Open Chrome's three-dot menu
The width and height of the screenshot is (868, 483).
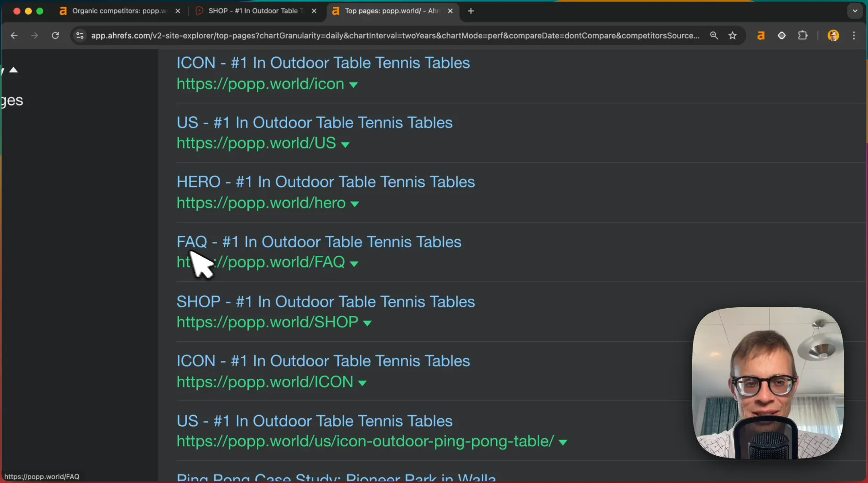(854, 35)
